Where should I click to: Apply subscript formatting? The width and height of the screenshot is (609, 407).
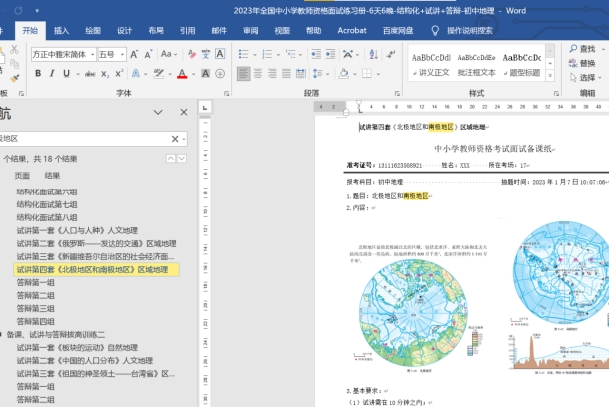click(105, 73)
